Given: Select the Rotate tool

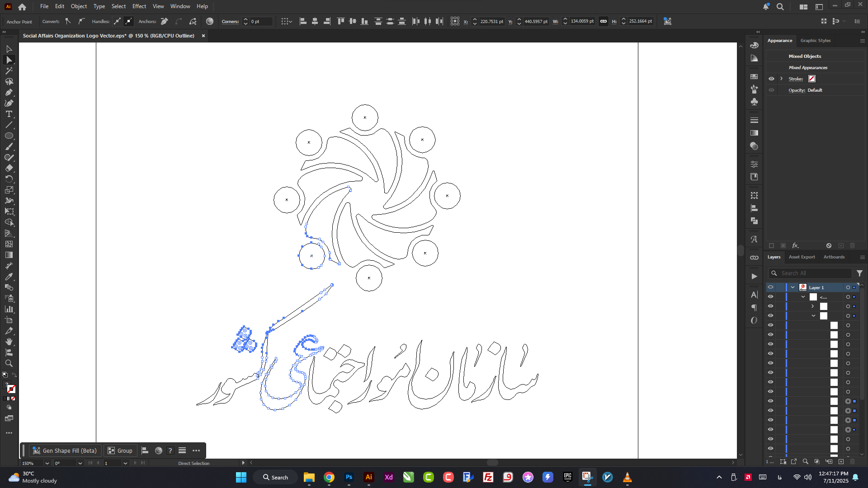Looking at the screenshot, I should 9,179.
